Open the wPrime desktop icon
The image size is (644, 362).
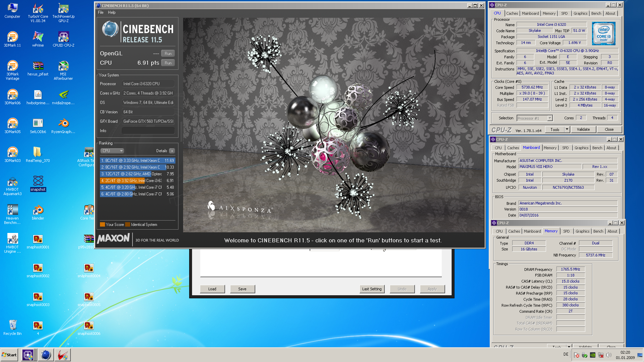click(38, 39)
